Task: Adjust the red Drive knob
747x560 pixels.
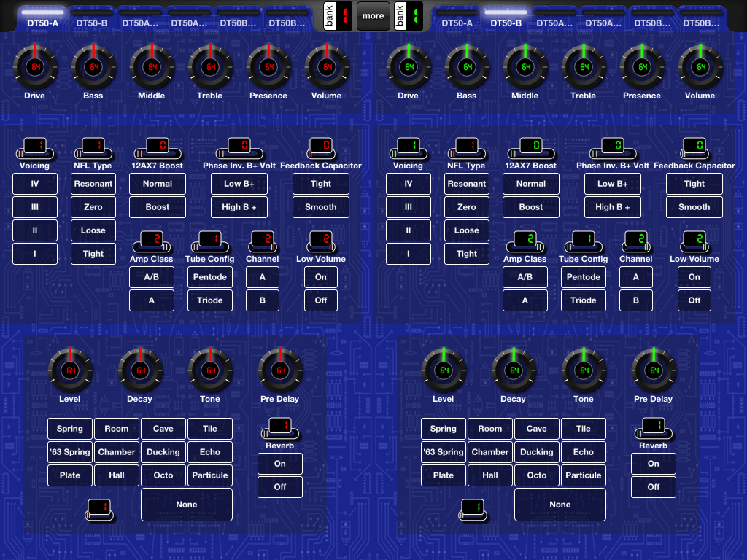Action: 35,67
